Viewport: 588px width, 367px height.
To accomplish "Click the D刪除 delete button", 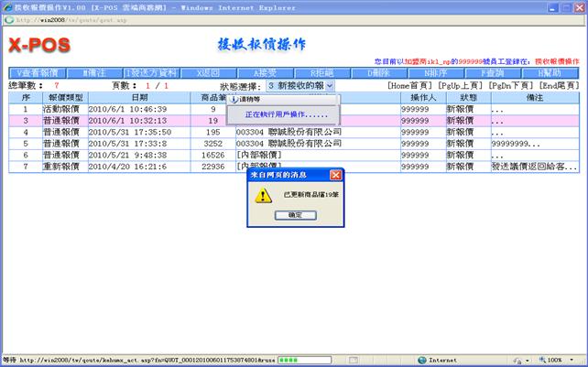I will tap(379, 72).
